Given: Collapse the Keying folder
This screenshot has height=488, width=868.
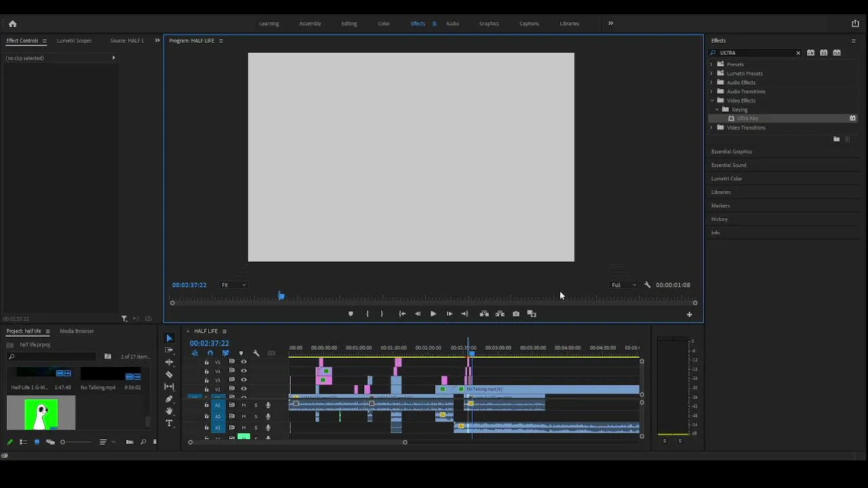Looking at the screenshot, I should [717, 109].
